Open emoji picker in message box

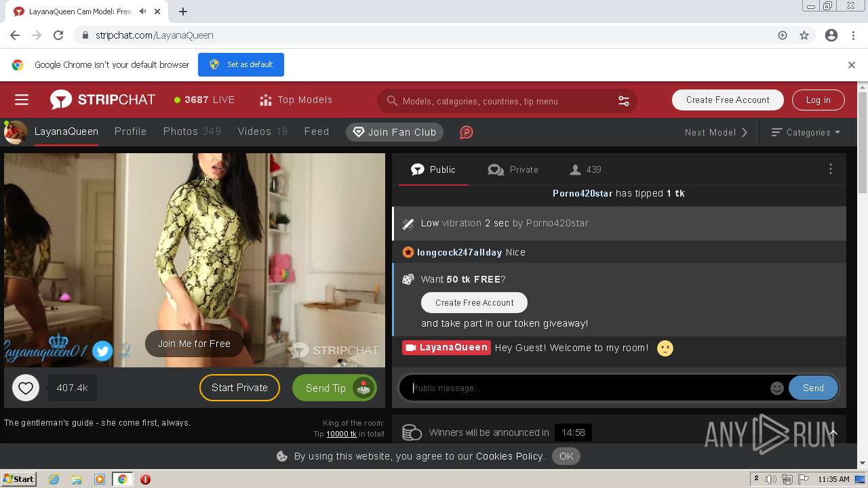click(777, 388)
